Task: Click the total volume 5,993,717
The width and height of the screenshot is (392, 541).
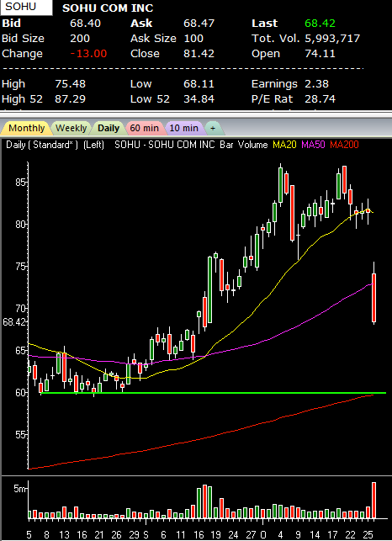Action: [332, 39]
